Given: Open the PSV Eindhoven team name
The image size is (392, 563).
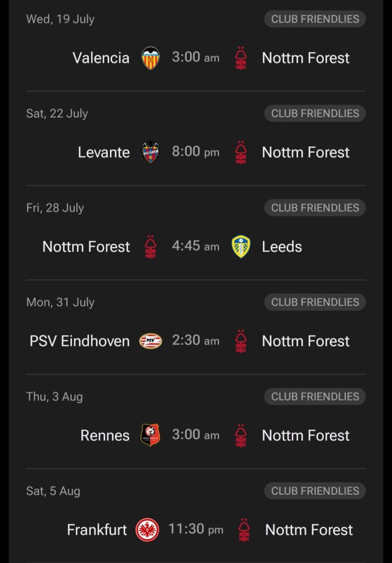Looking at the screenshot, I should 80,341.
